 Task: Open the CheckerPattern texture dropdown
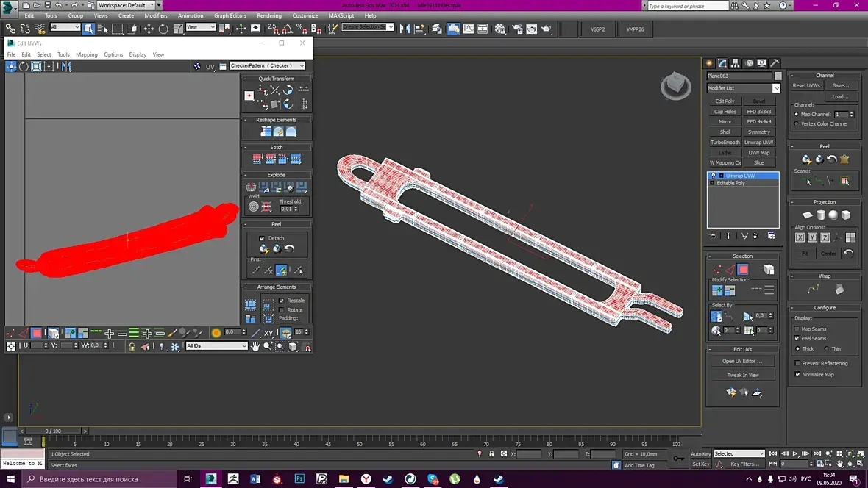pos(268,66)
